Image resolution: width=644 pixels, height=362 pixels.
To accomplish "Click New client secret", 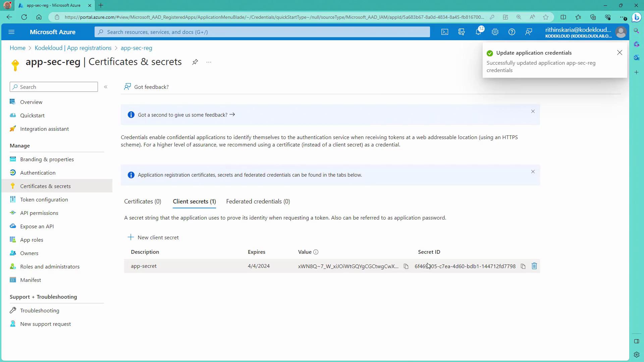I will (x=153, y=237).
